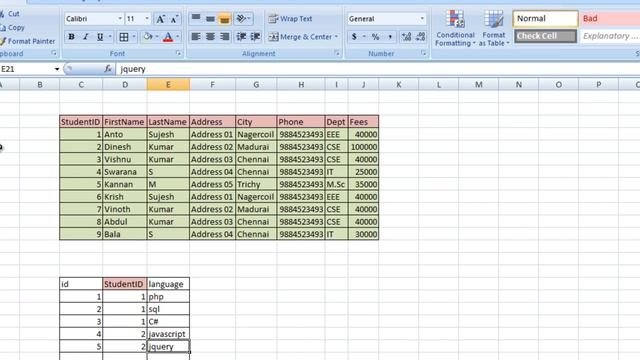
Task: Select column E header
Action: (x=168, y=84)
